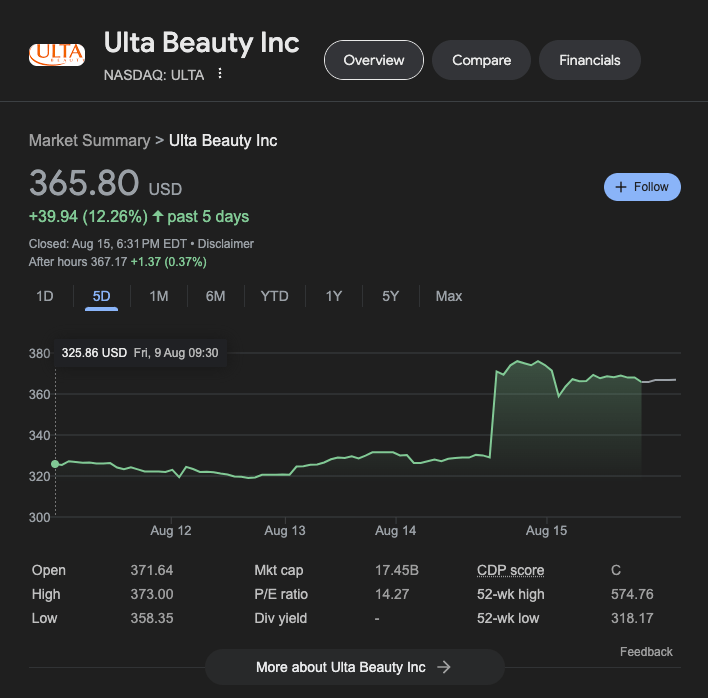Display the 5Y price chart
Image resolution: width=708 pixels, height=698 pixels.
click(390, 296)
